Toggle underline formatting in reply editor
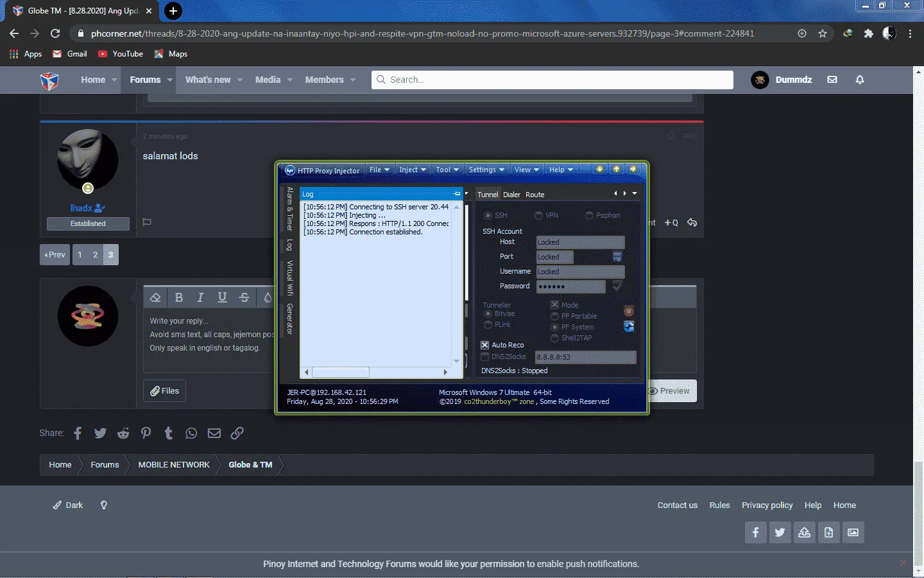Viewport: 924px width, 578px height. [222, 297]
